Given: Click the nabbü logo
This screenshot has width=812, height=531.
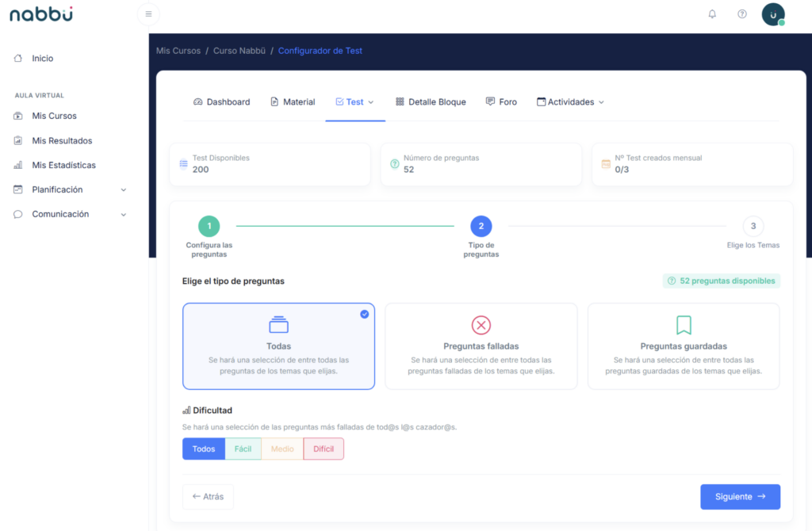Looking at the screenshot, I should point(41,14).
